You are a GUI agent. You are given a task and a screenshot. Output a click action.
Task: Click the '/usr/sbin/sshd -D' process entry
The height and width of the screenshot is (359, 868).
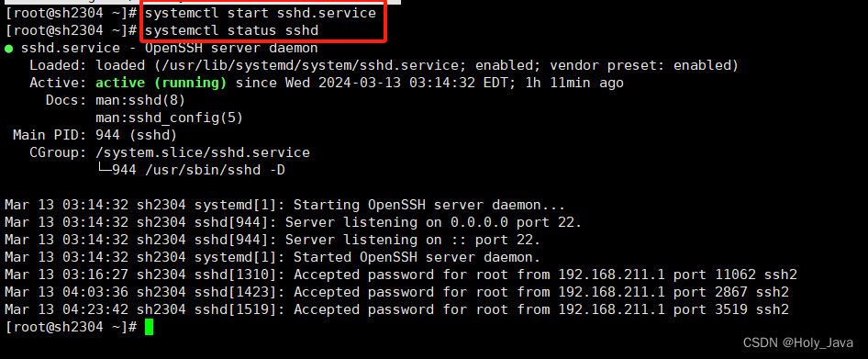tap(215, 170)
